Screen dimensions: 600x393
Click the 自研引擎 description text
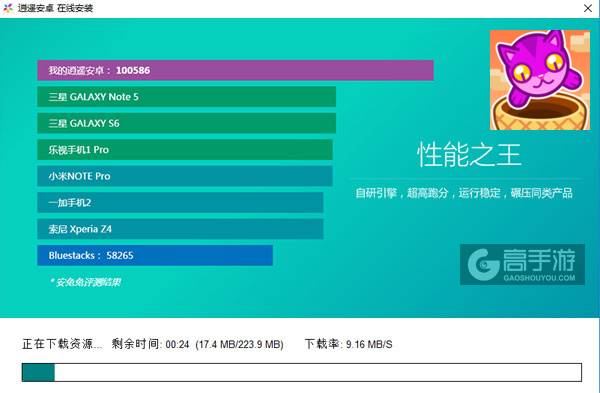(x=464, y=193)
